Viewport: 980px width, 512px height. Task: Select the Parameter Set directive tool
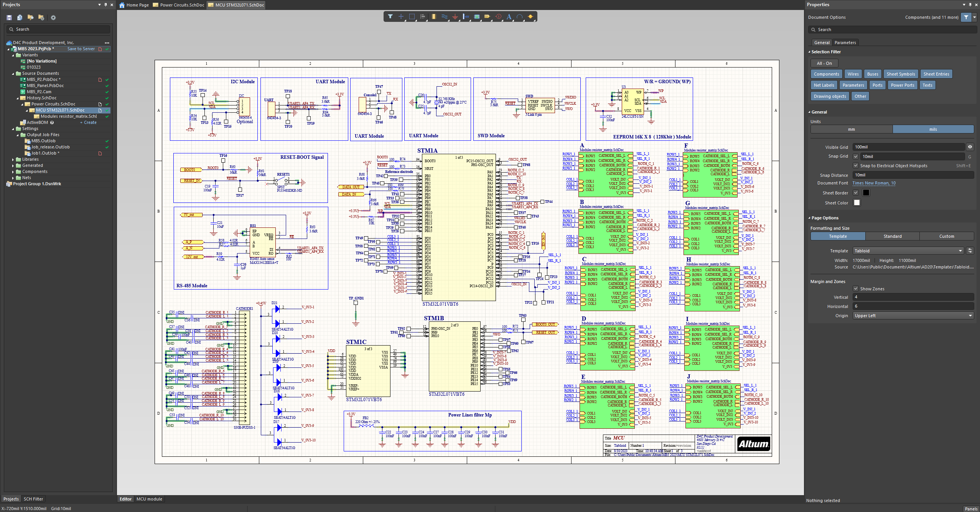click(498, 16)
